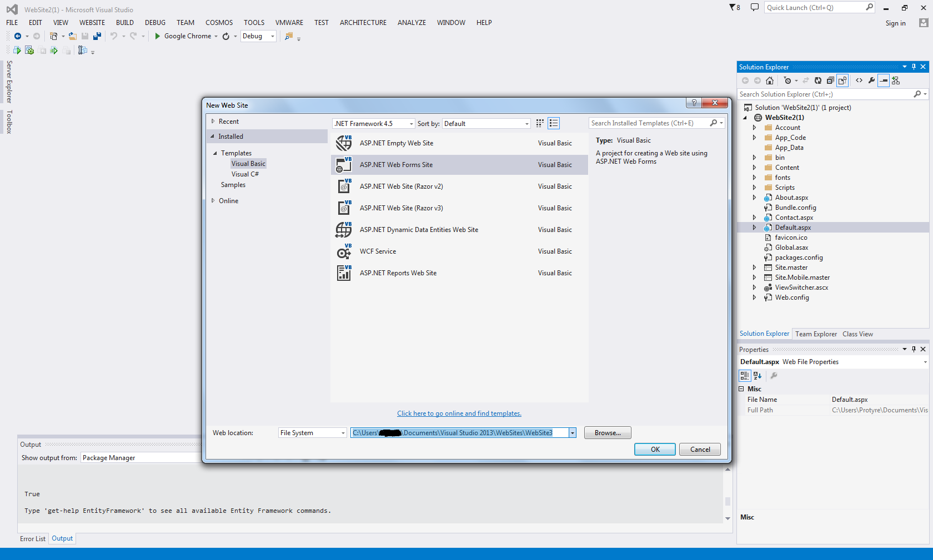Open Properties via the wrench icon in Solution Explorer
Viewport: 933px width, 560px height.
click(872, 80)
